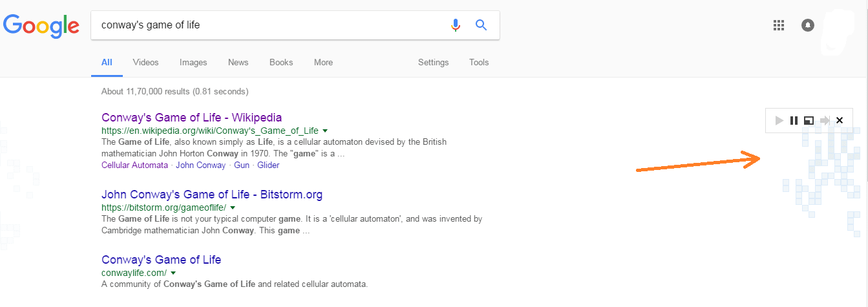
Task: Expand the conwaylife.com result URL dropdown arrow
Action: [173, 273]
